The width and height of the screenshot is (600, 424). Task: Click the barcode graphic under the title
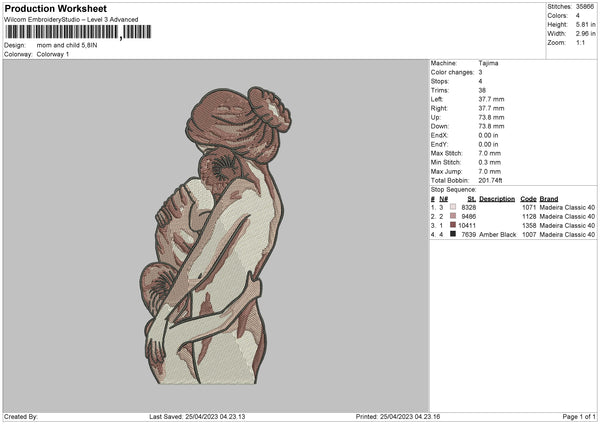[78, 32]
